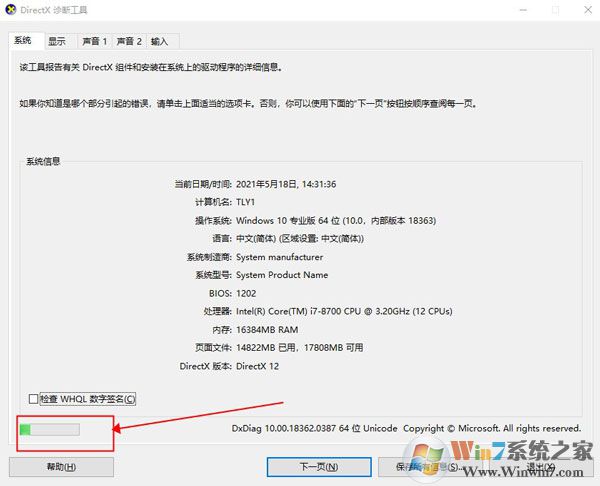Open the 声音 1 tab
The width and height of the screenshot is (600, 486).
point(95,41)
